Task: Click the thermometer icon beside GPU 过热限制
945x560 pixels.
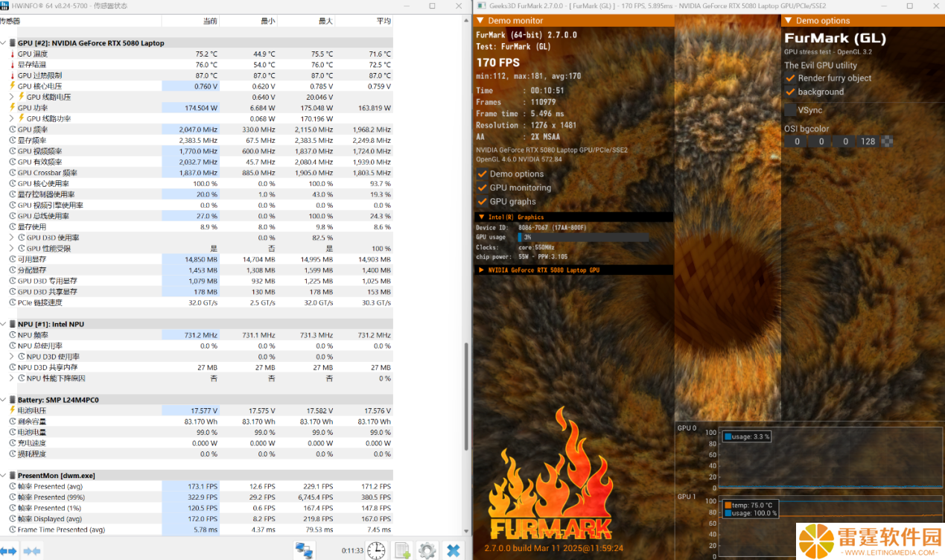Action: (13, 76)
